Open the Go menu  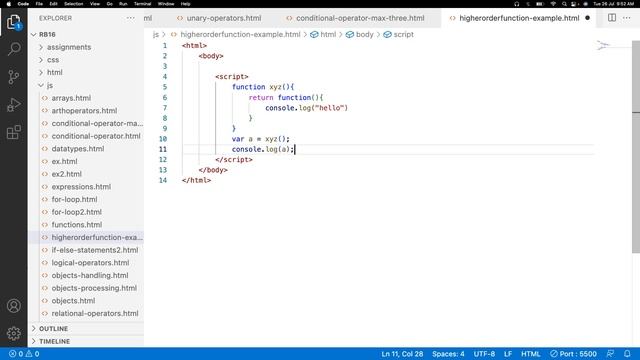[109, 4]
